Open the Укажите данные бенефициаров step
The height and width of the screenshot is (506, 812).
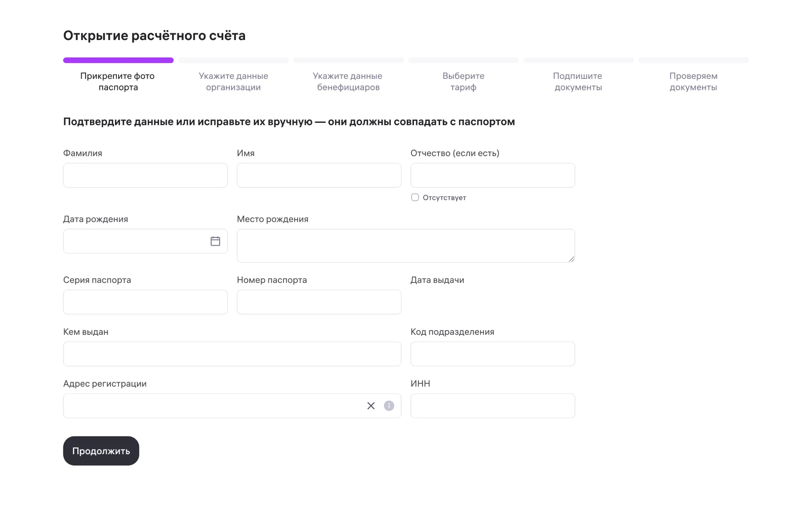click(x=348, y=82)
